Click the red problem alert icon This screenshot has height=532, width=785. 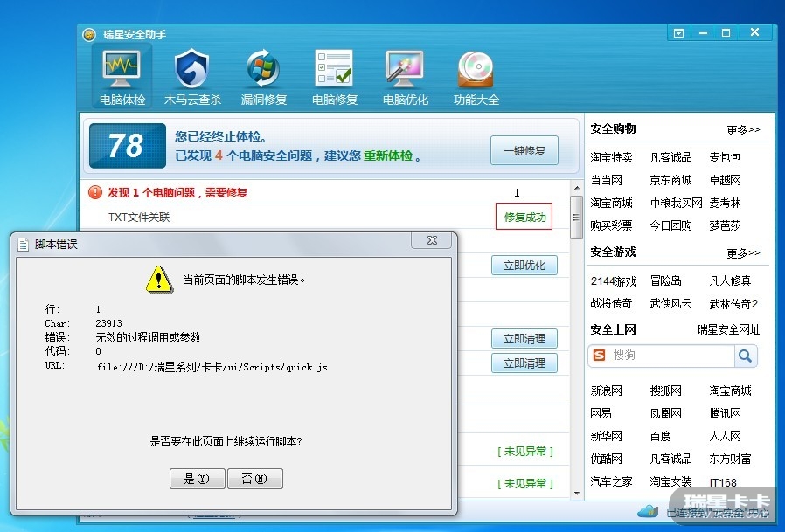coord(95,192)
